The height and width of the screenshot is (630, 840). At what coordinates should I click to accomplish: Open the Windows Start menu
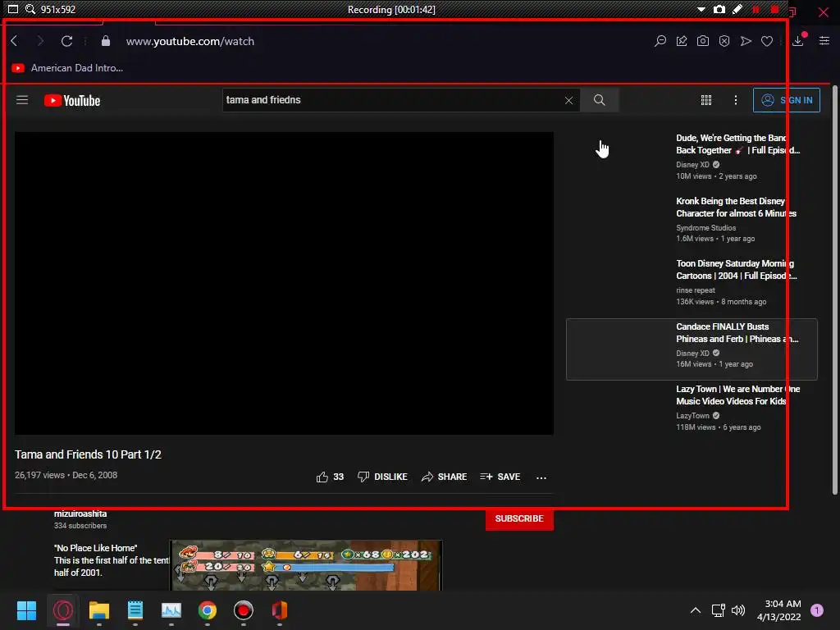(x=26, y=610)
